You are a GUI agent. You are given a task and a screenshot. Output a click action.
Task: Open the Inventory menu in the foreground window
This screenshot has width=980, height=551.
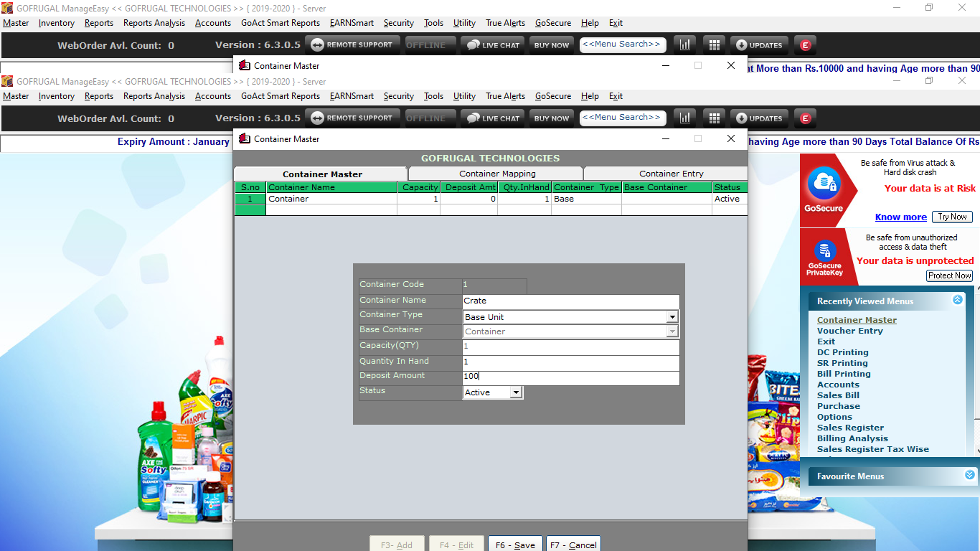coord(57,96)
